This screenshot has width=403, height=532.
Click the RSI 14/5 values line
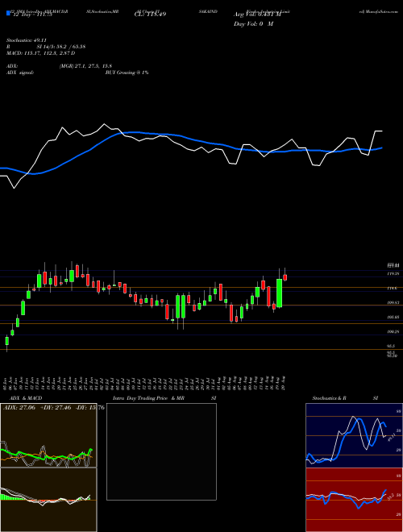tap(45, 47)
